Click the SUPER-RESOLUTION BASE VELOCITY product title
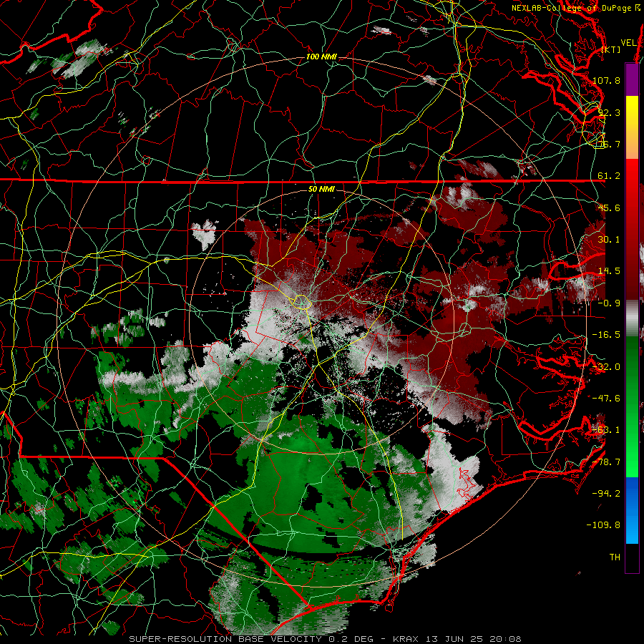Viewport: 644px width, 644px height. (x=225, y=639)
